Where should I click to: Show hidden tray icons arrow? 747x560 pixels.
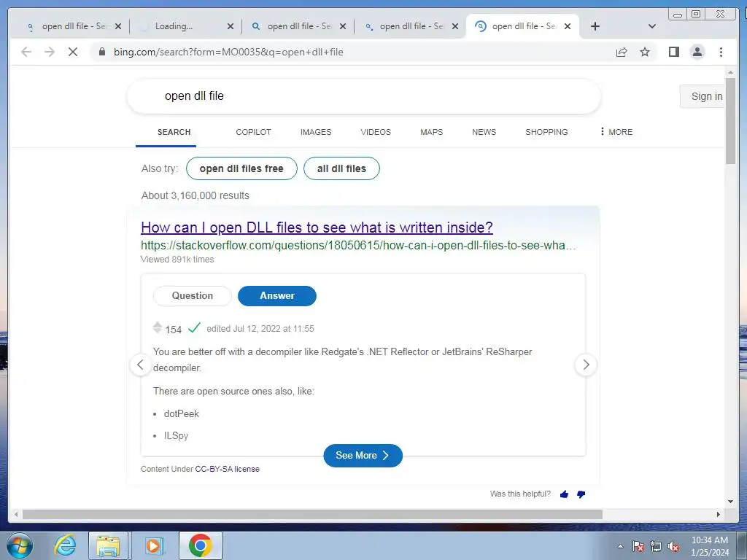coord(620,546)
